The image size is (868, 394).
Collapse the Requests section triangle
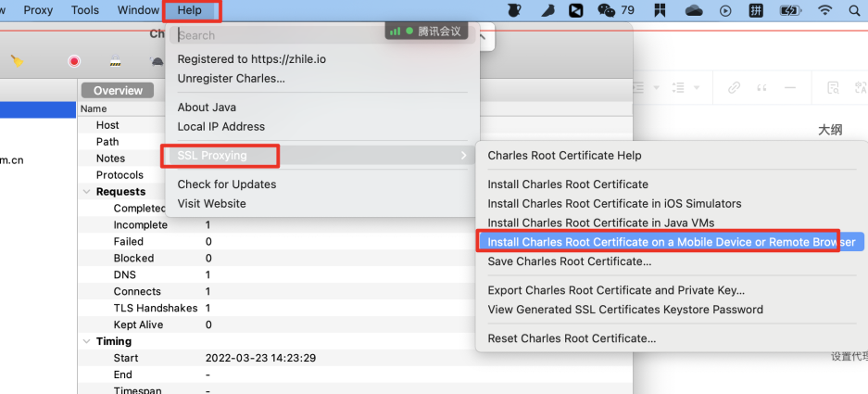click(86, 192)
